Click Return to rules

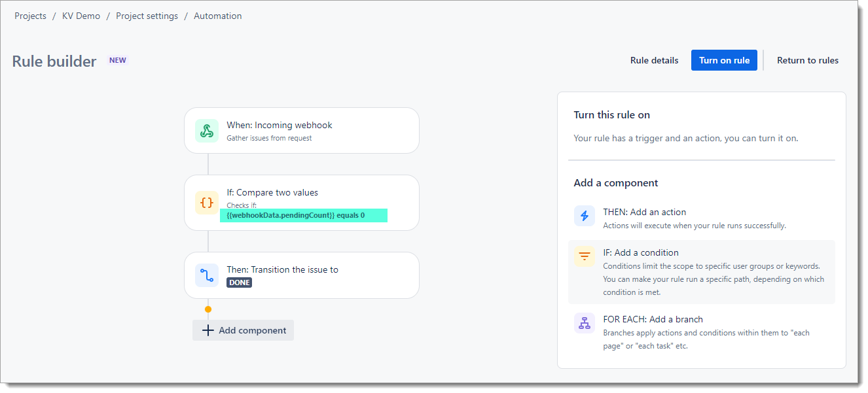tap(807, 60)
